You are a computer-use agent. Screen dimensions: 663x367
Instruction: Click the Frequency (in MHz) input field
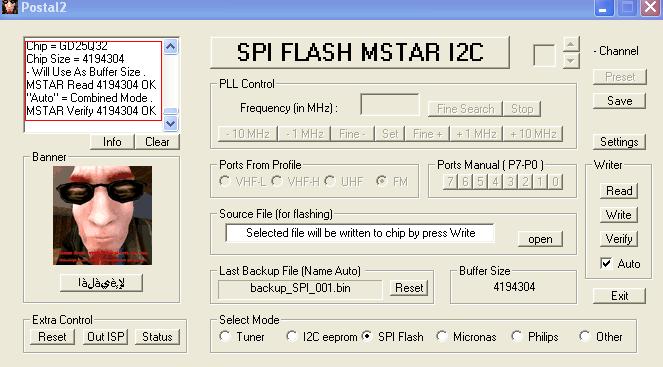(389, 105)
